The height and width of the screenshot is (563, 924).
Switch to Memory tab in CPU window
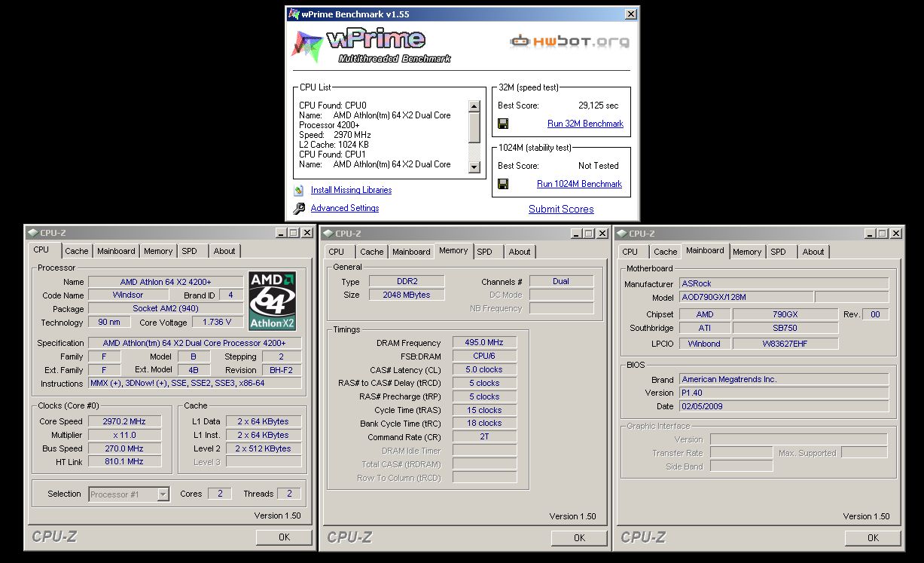[x=158, y=251]
